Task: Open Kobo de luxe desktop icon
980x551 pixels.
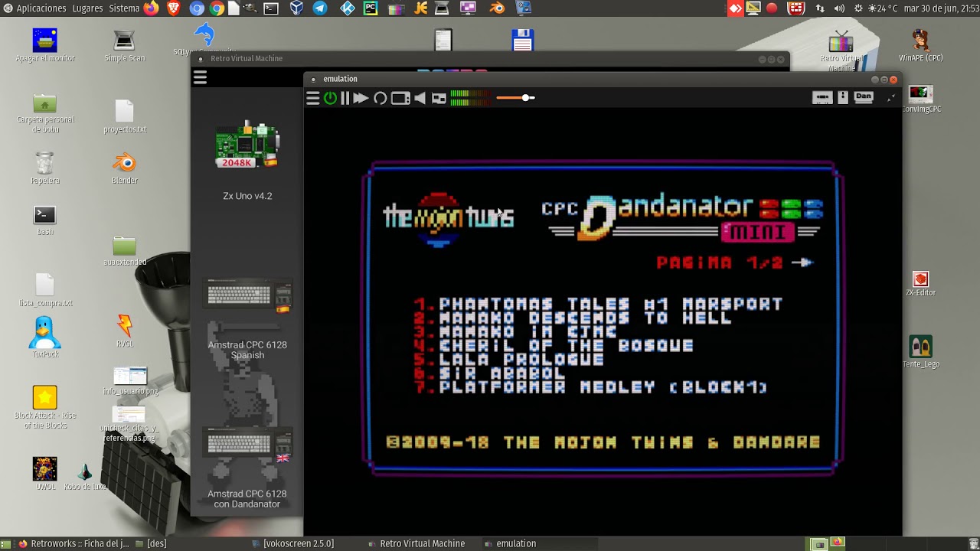Action: point(85,475)
